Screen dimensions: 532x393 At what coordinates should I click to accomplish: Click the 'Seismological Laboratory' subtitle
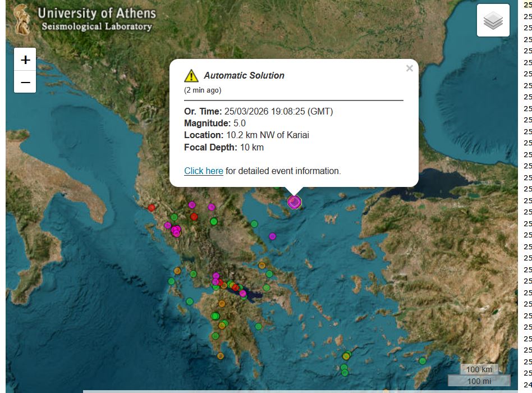97,26
